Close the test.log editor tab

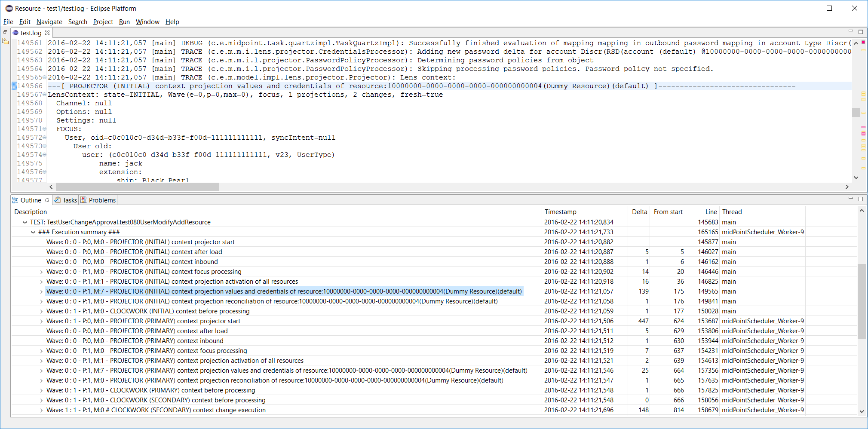tap(47, 33)
